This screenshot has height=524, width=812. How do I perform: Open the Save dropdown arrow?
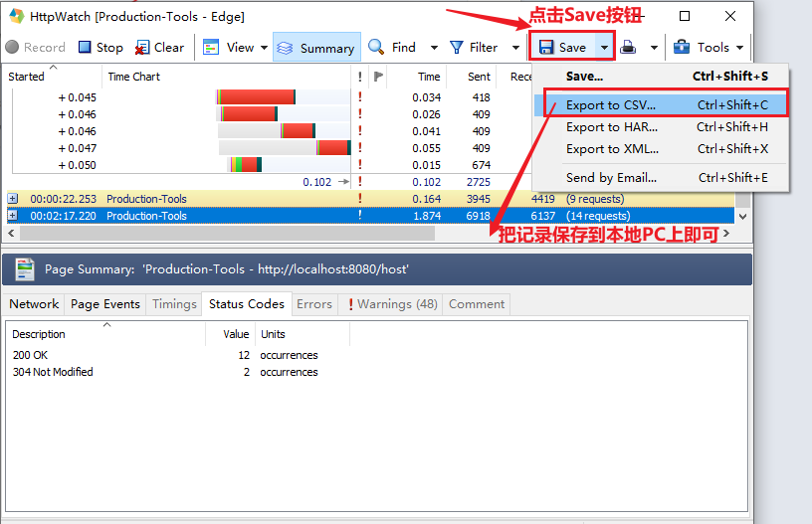point(604,48)
